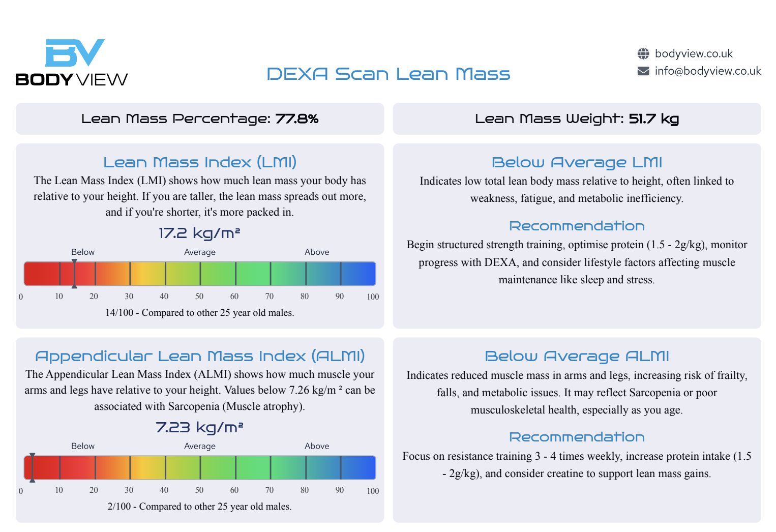The width and height of the screenshot is (776, 532).
Task: Click the LMI percentile marker at 14
Action: click(74, 274)
